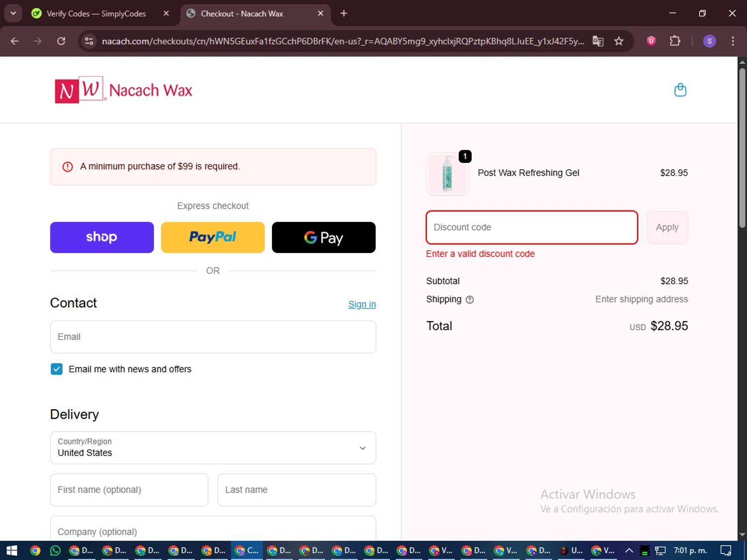Click the Apply discount button
The width and height of the screenshot is (747, 560).
coord(667,227)
